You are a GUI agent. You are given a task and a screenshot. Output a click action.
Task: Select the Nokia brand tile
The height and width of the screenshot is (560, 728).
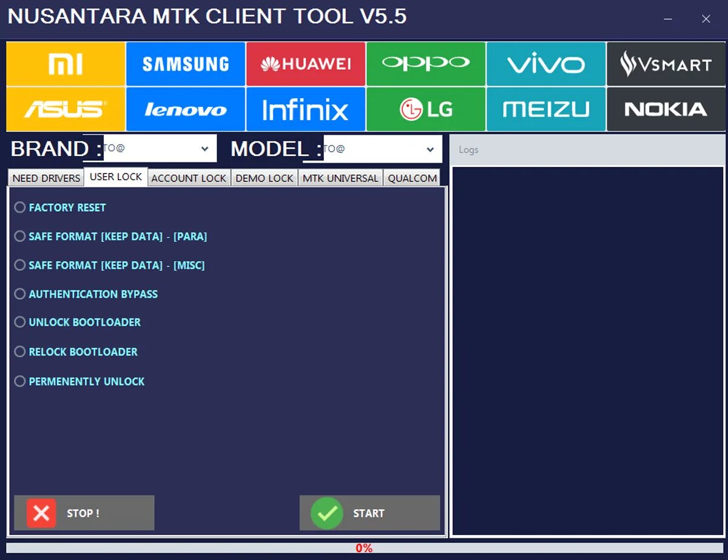[666, 109]
